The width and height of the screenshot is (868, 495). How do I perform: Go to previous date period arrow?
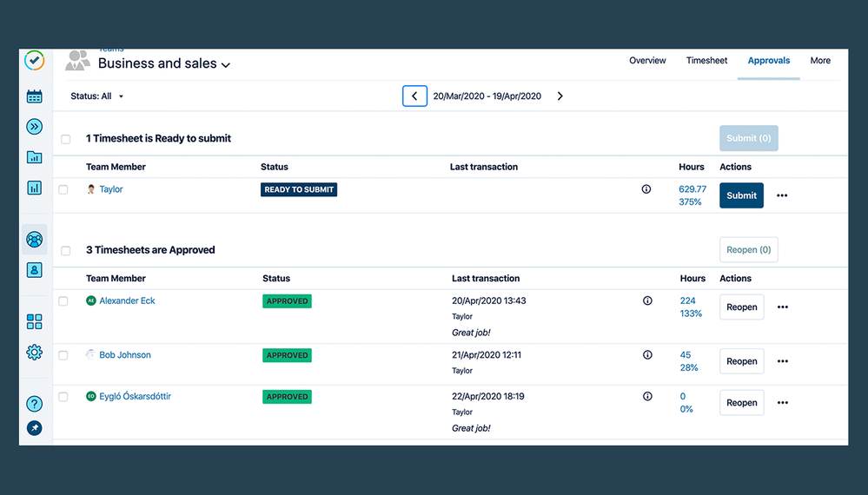tap(414, 96)
